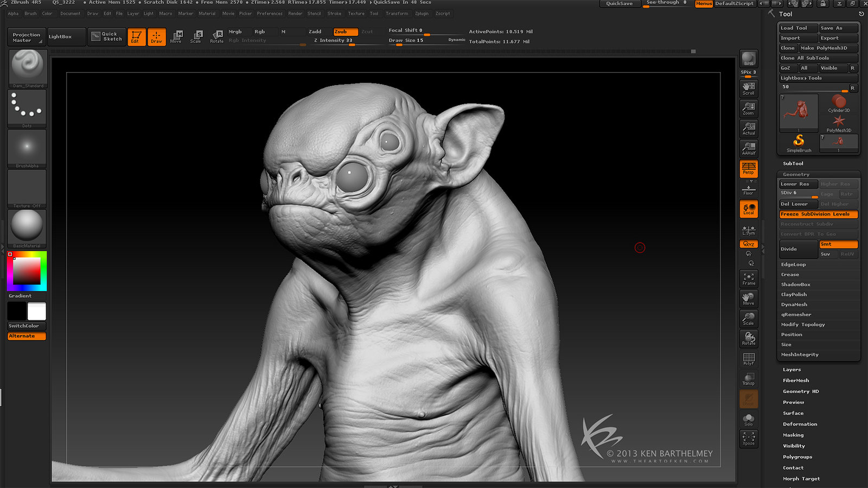Open the Texture Off selector
The width and height of the screenshot is (868, 488).
[27, 189]
